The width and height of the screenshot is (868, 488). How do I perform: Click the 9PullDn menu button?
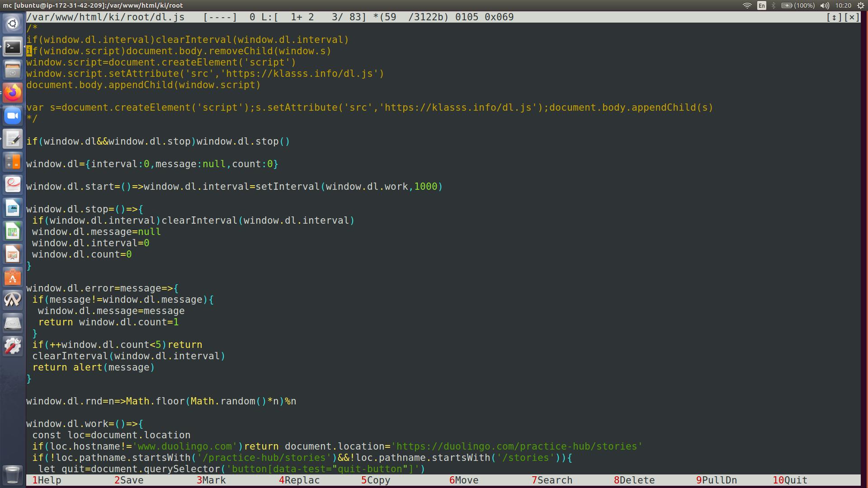click(717, 480)
